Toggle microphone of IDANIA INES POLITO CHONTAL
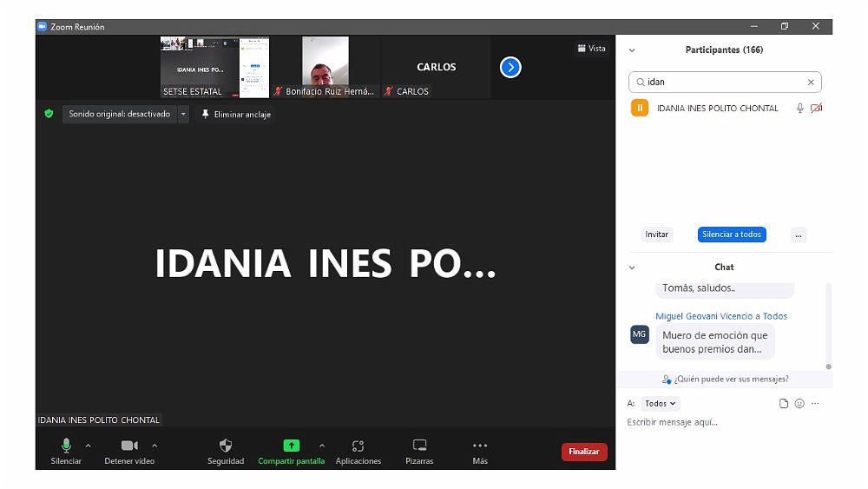868x489 pixels. [799, 109]
